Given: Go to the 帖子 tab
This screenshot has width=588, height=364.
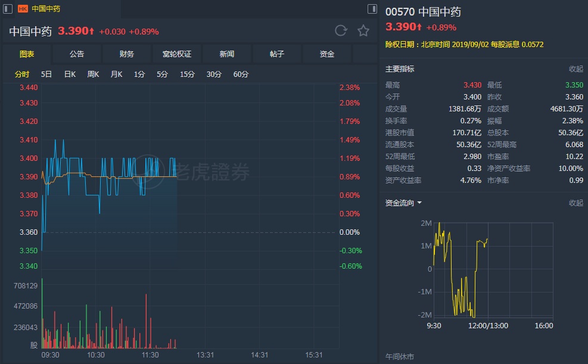Looking at the screenshot, I should (x=277, y=54).
